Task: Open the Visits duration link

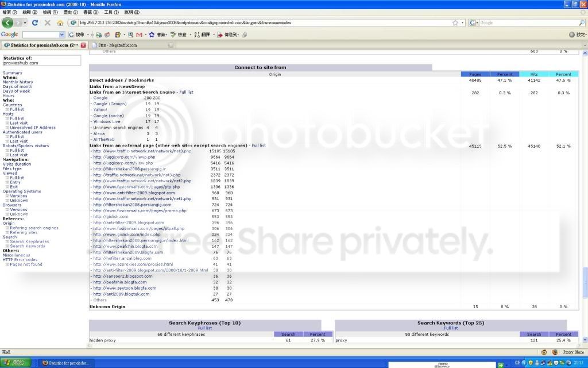Action: click(x=17, y=164)
